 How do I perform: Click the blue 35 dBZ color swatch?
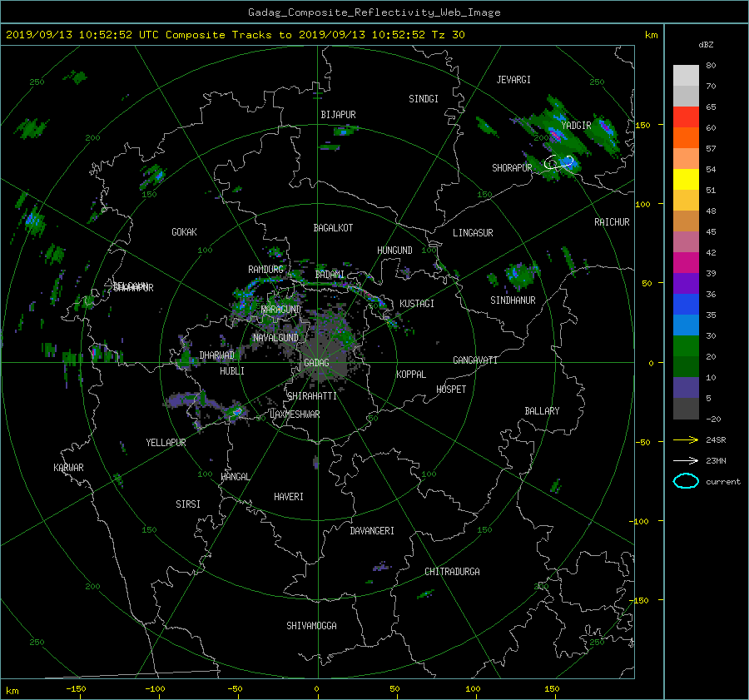tap(686, 305)
